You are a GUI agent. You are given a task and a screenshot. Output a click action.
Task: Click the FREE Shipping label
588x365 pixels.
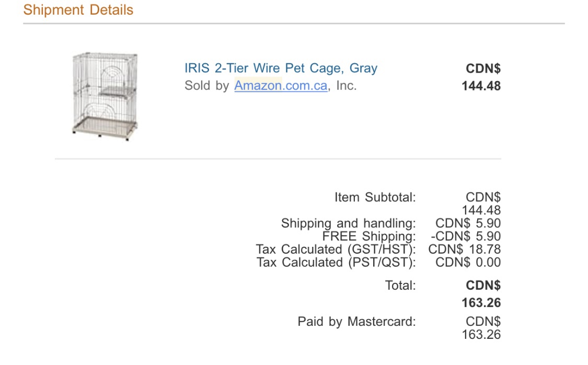pos(369,236)
